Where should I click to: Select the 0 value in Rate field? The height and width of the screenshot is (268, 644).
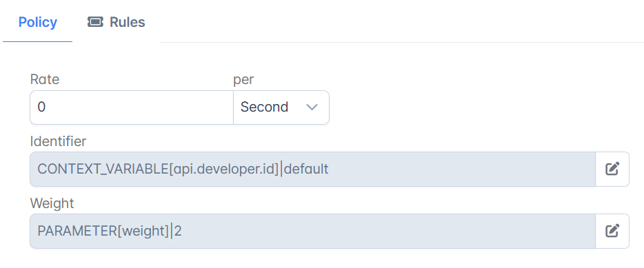[41, 107]
